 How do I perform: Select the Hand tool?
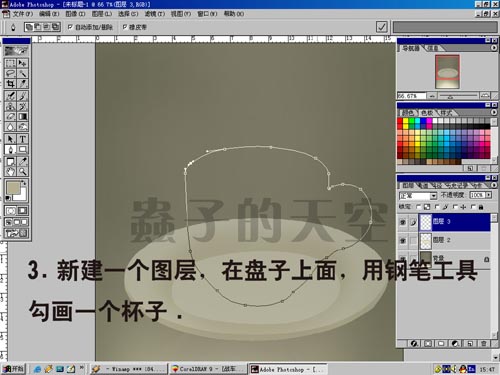click(x=10, y=172)
